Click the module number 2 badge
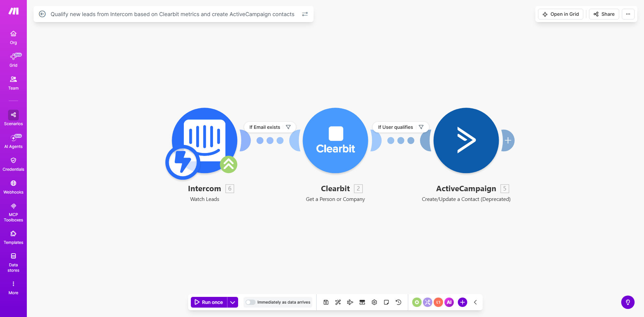 (358, 189)
